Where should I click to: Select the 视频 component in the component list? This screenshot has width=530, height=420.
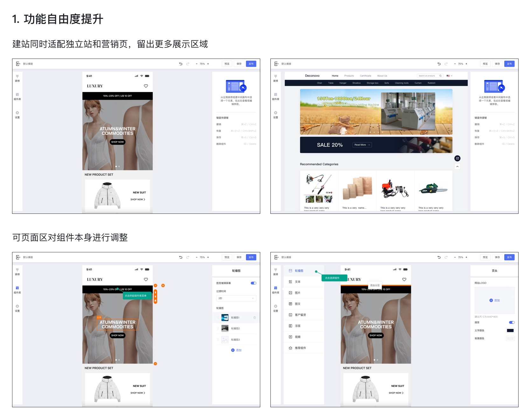click(x=297, y=337)
